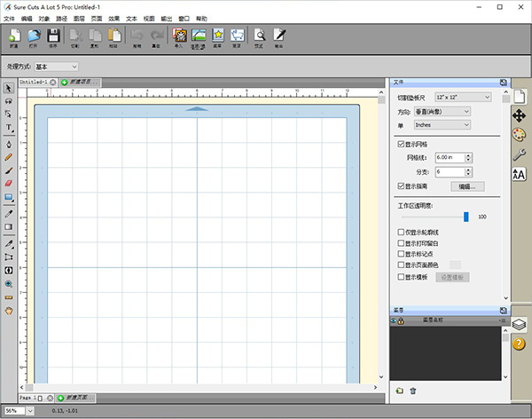532x419 pixels.
Task: Enable show page color checkbox
Action: click(401, 265)
